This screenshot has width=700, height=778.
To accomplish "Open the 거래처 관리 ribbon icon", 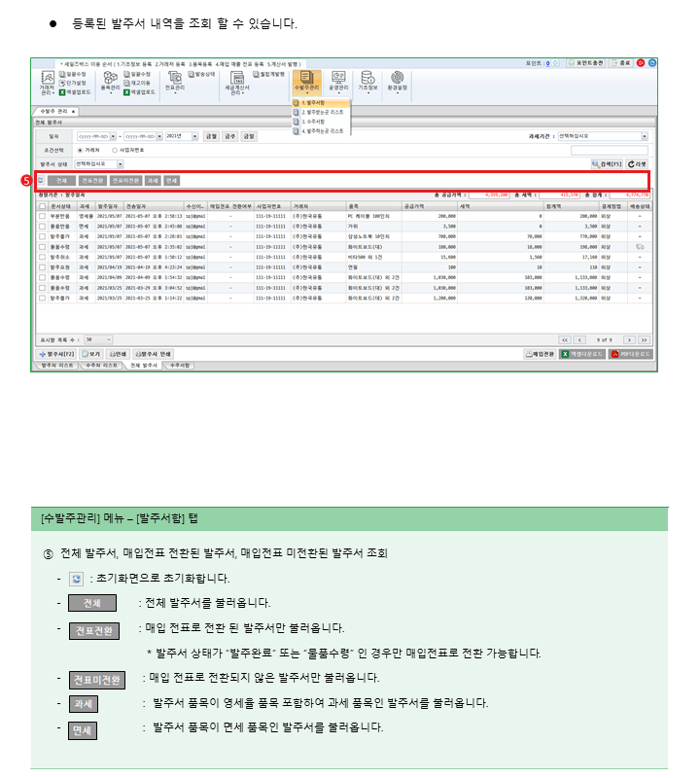I will pyautogui.click(x=47, y=83).
